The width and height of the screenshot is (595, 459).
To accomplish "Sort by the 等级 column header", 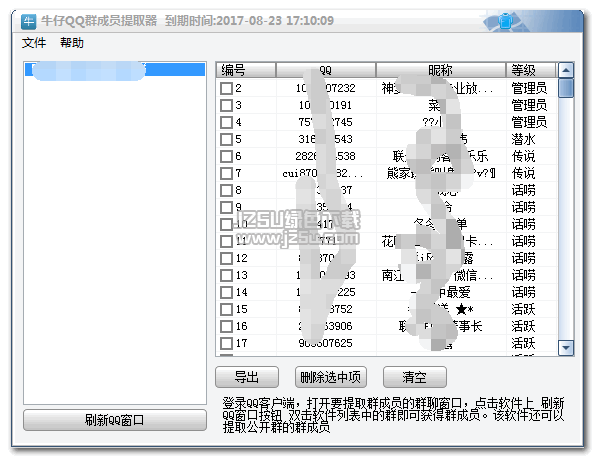I will (531, 70).
